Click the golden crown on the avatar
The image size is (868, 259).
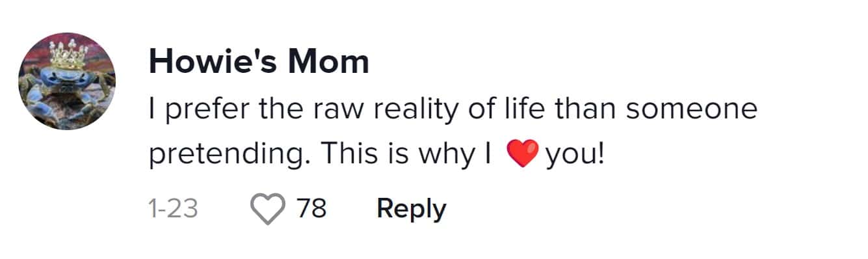[68, 55]
